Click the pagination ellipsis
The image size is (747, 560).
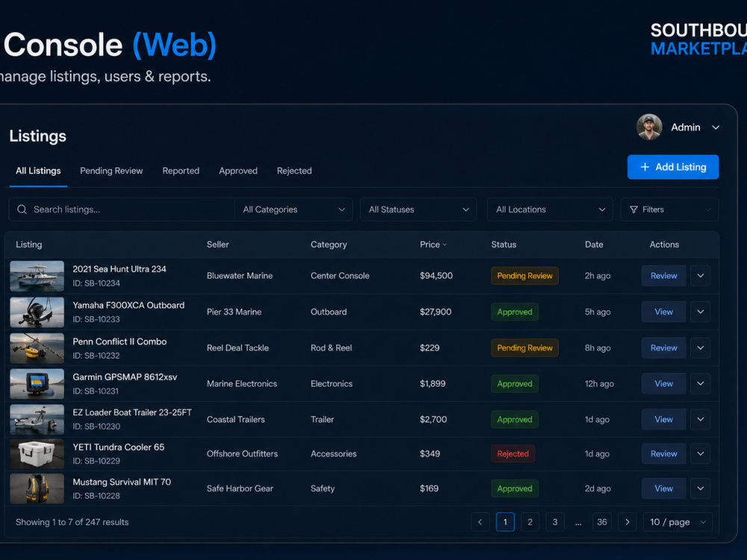pos(578,523)
